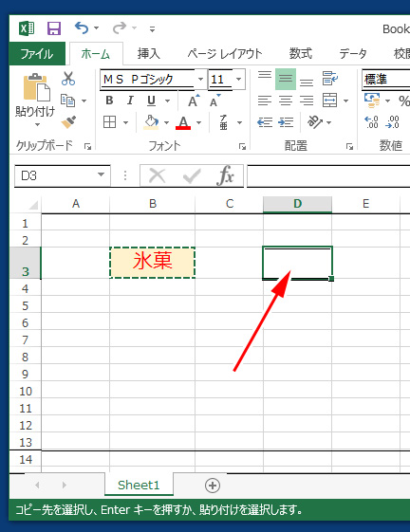This screenshot has height=532, width=410.
Task: Open the ファイル tab
Action: [37, 54]
